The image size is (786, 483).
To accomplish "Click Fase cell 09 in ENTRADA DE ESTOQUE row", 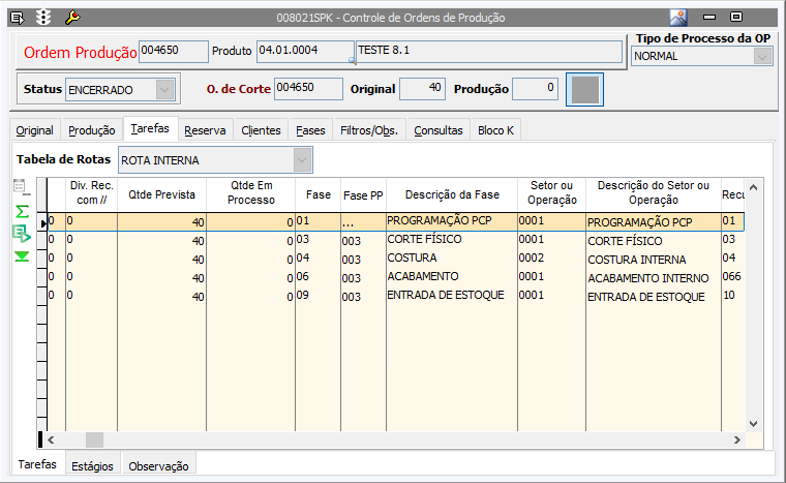I will tap(318, 296).
